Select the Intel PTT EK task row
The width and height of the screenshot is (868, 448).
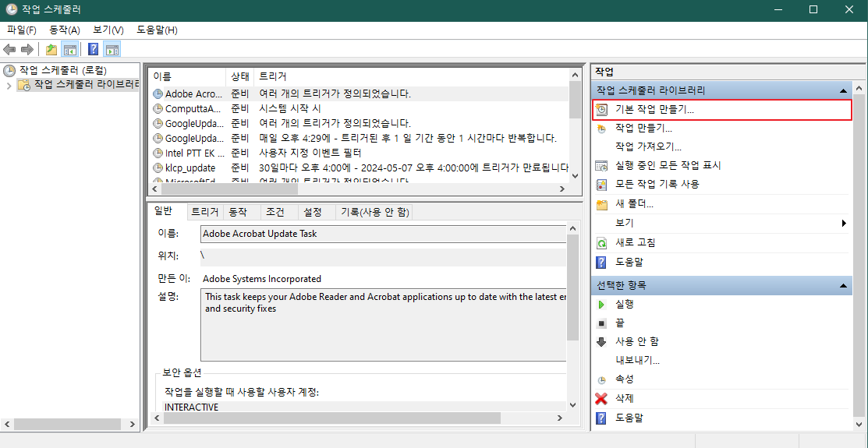(x=360, y=153)
